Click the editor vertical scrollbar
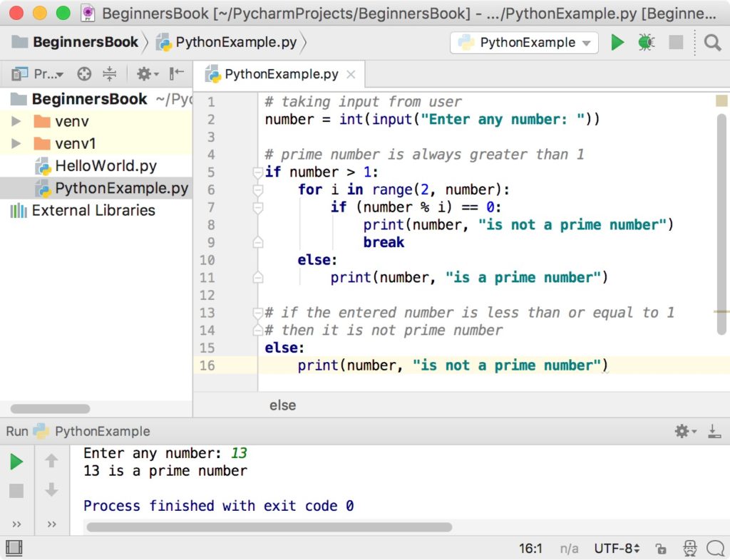 pyautogui.click(x=721, y=223)
